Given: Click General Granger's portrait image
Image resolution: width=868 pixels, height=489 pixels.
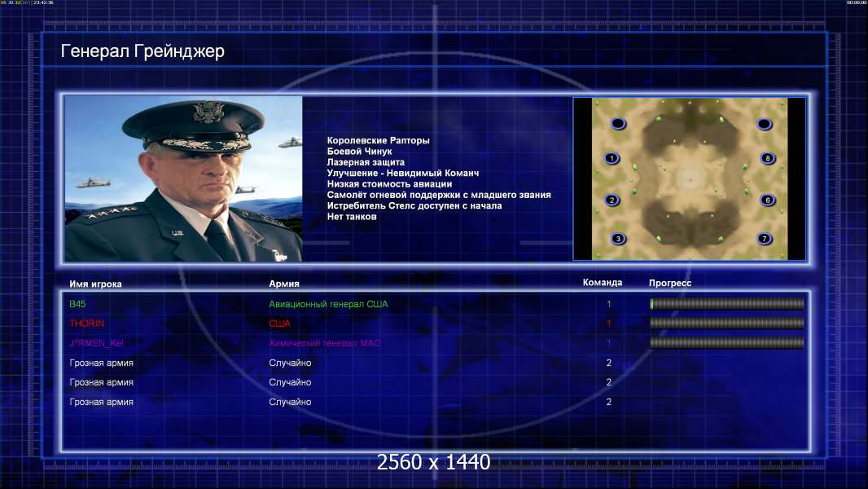Looking at the screenshot, I should click(x=184, y=178).
